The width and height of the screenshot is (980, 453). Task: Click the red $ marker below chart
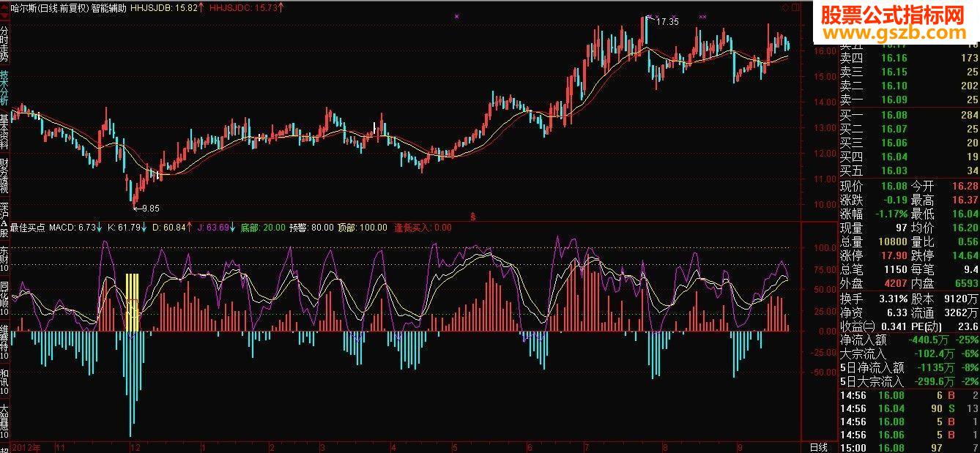(x=473, y=216)
